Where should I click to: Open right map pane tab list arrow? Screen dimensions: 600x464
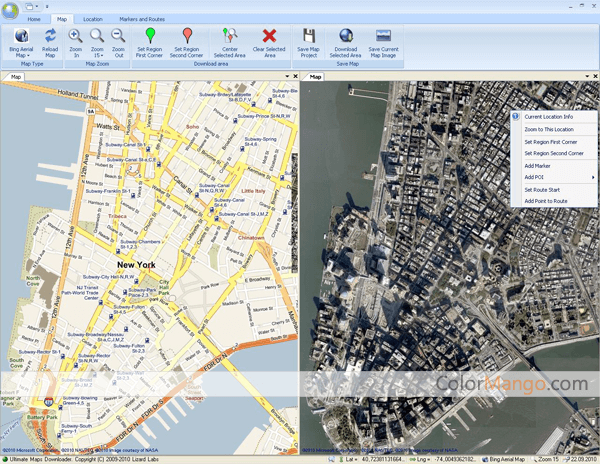[587, 77]
